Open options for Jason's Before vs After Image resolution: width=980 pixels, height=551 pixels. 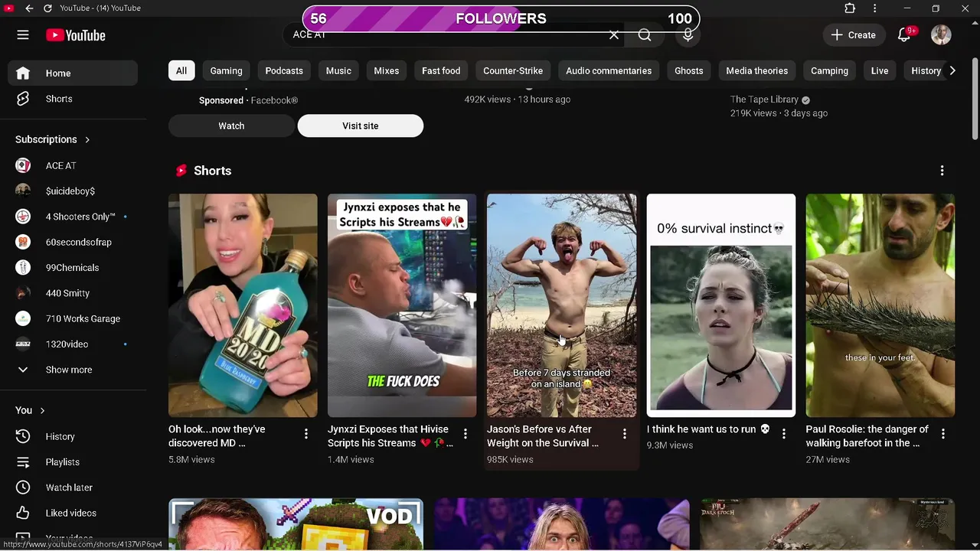(625, 434)
